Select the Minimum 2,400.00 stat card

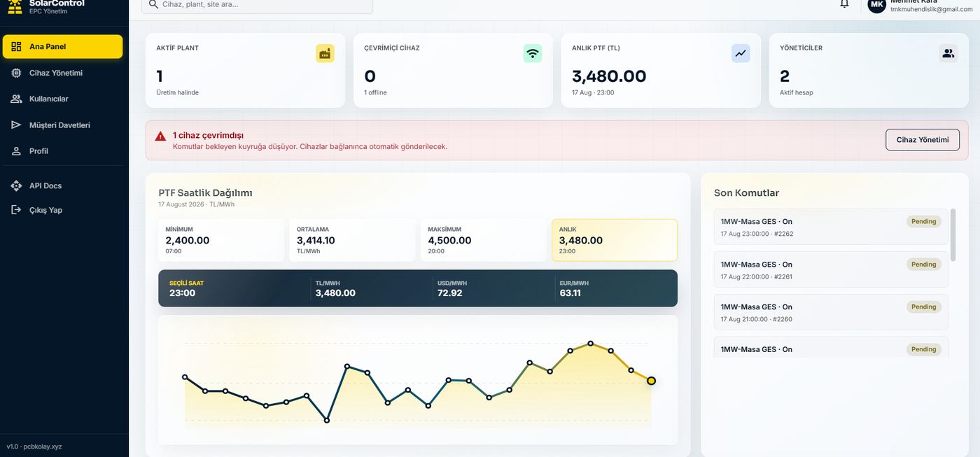(x=221, y=240)
